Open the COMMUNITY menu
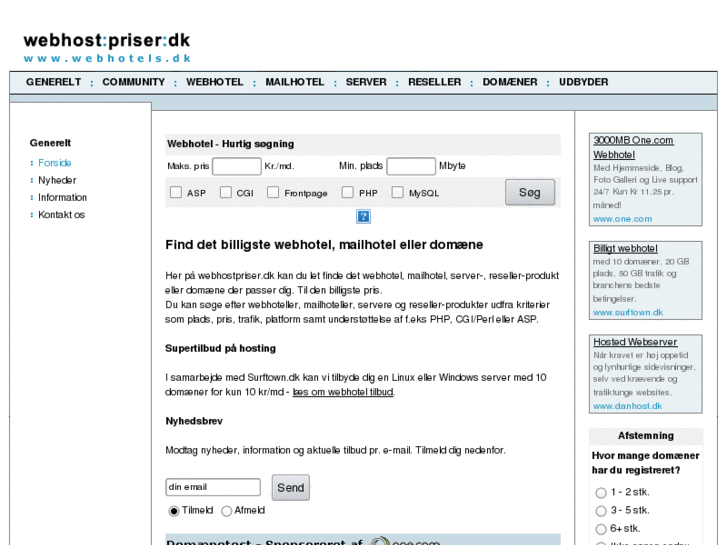Viewport: 727px width, 545px height. pyautogui.click(x=134, y=82)
